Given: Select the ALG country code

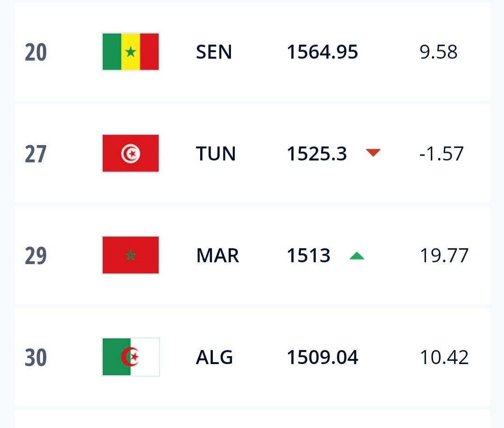Looking at the screenshot, I should [x=214, y=357].
